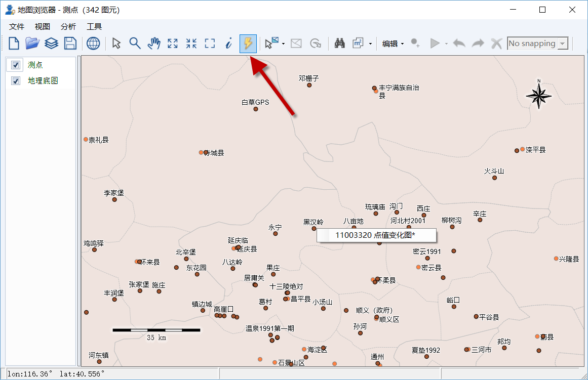
Task: Click the new document icon
Action: coord(14,44)
